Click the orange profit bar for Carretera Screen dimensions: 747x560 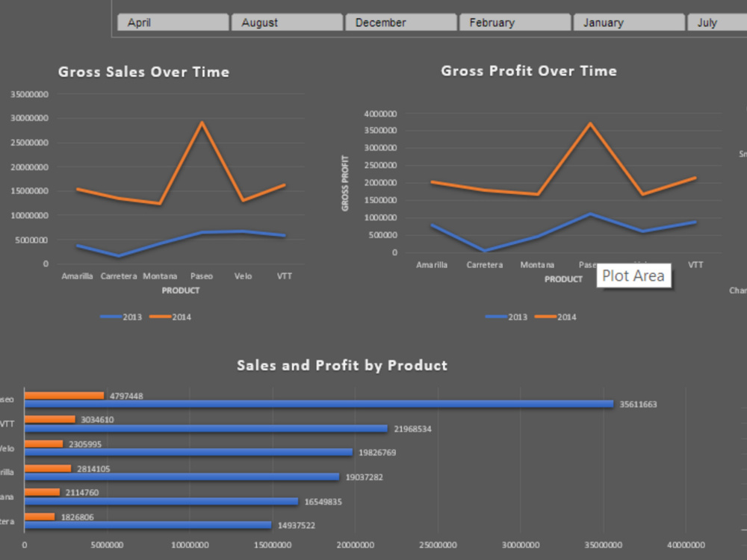[x=41, y=516]
